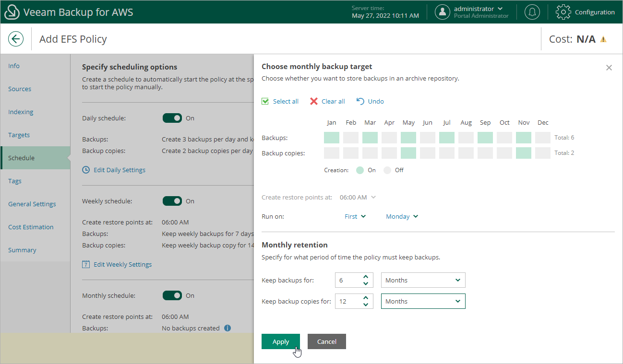Disable the Daily schedule toggle

(x=172, y=118)
